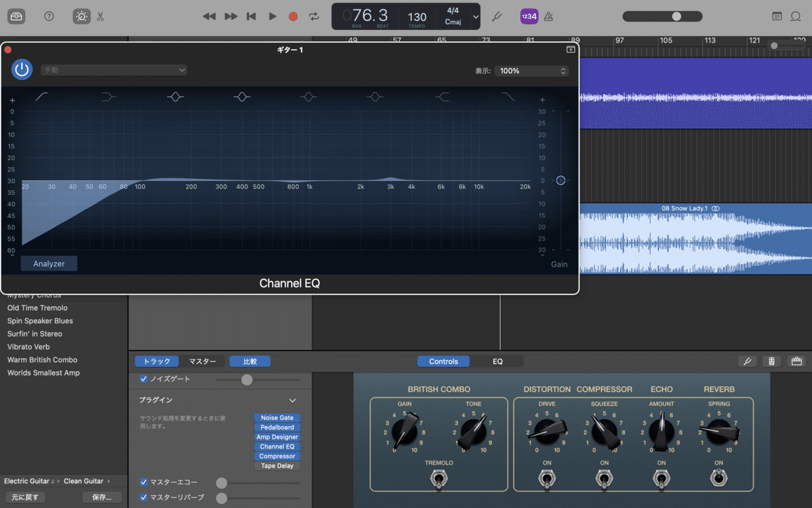812x508 pixels.
Task: Toggle the sixth band (fourth bell) in Channel EQ
Action: coord(375,97)
